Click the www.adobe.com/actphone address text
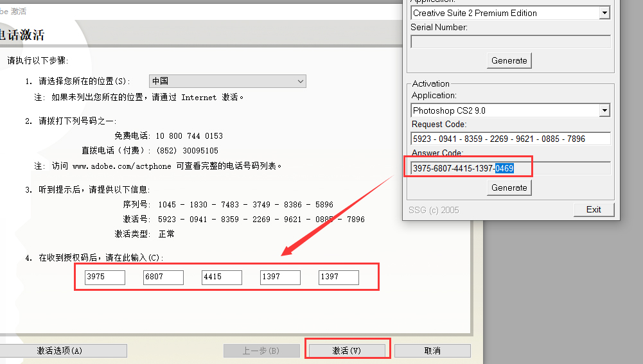 (122, 166)
